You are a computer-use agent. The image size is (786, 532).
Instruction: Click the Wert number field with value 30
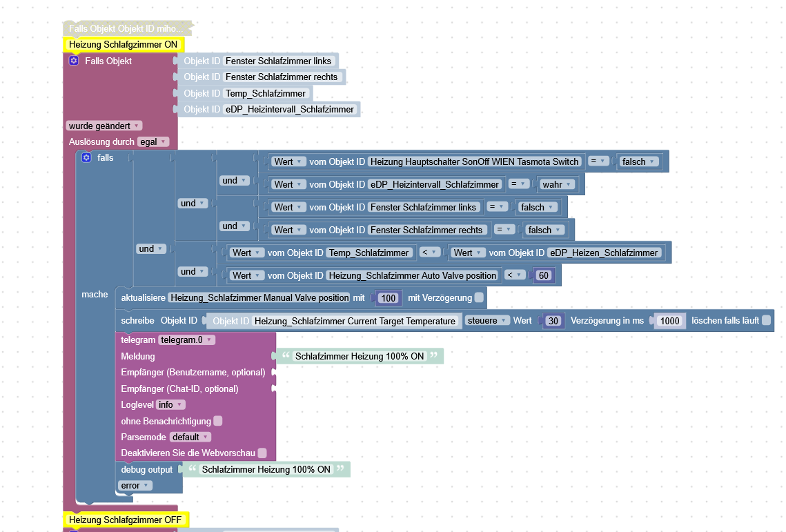tap(553, 321)
